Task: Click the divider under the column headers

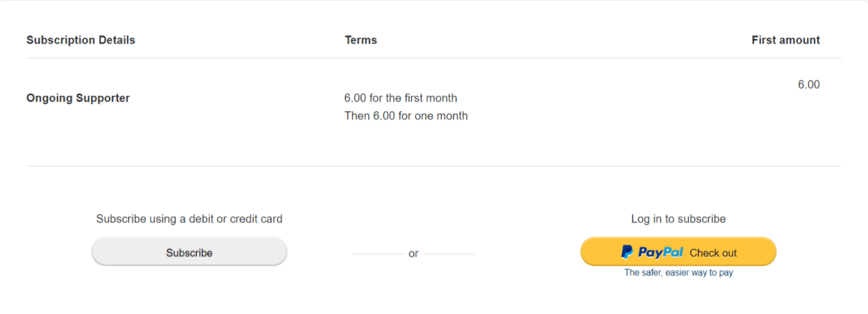Action: point(433,58)
